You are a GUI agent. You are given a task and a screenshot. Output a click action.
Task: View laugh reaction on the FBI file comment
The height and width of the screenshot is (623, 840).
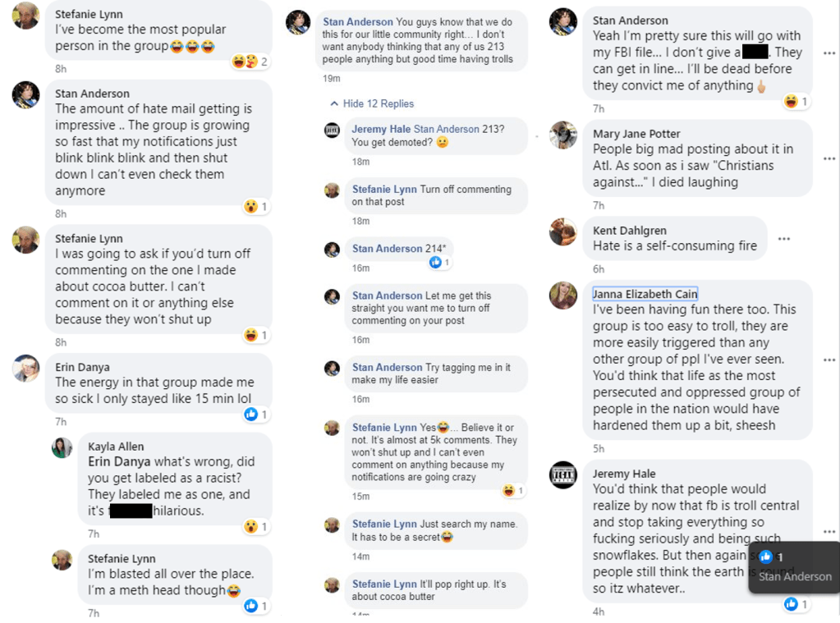(x=796, y=102)
